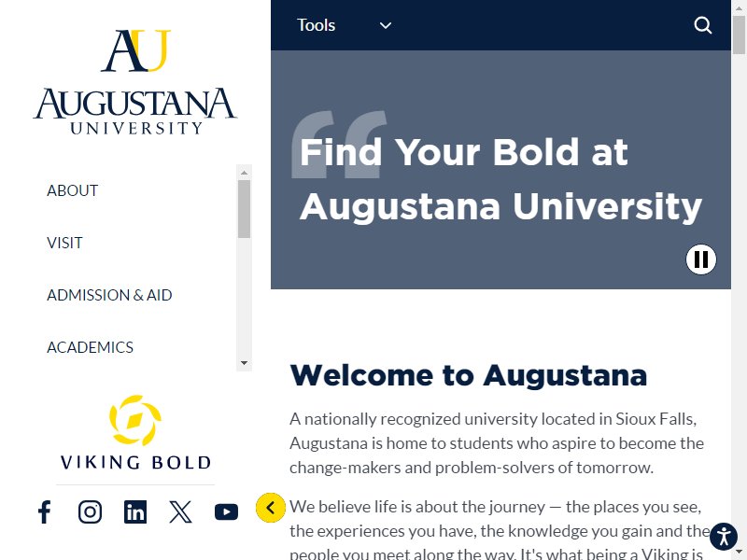Viewport: 747px width, 560px height.
Task: Click the Tools chevron arrow
Action: 386,25
